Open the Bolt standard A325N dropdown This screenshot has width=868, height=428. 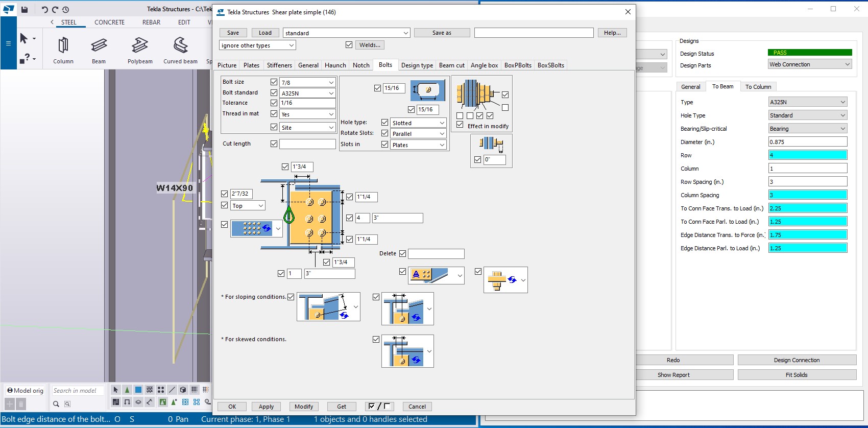coord(307,93)
